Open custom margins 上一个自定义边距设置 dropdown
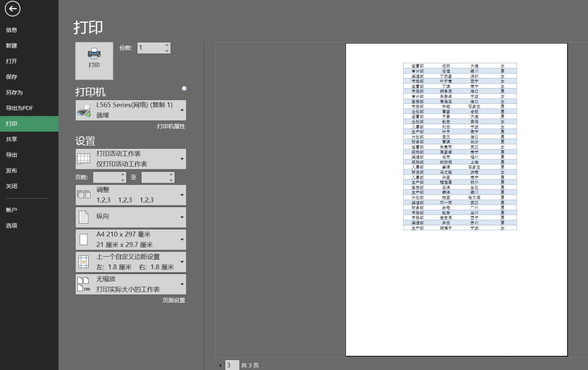Screen dimensions: 588x370 click(x=131, y=262)
